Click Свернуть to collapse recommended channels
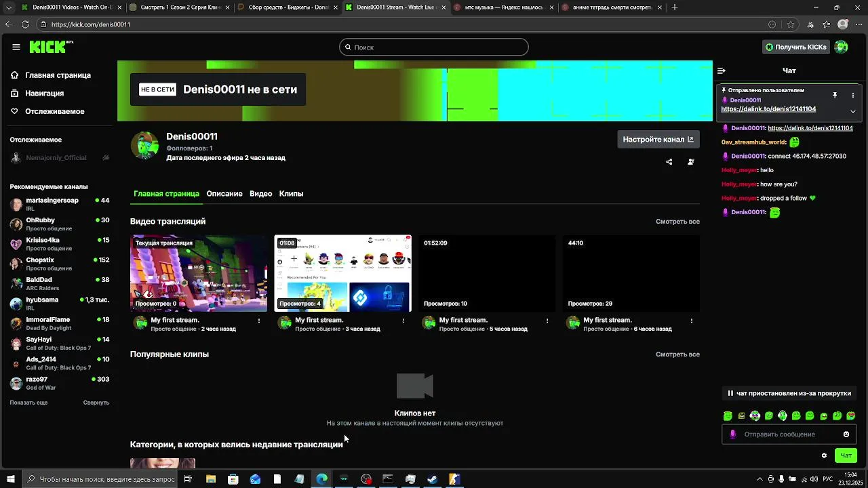The width and height of the screenshot is (868, 488). click(x=96, y=403)
